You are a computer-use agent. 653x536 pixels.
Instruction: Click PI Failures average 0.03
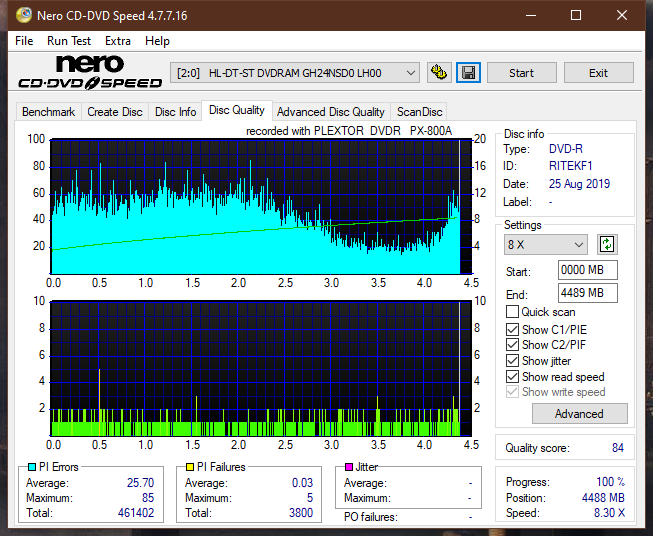302,483
